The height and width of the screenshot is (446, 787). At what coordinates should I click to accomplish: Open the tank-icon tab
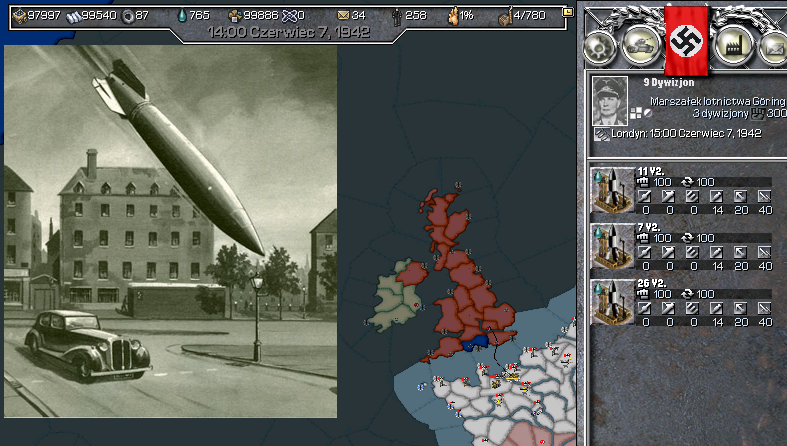click(x=641, y=46)
